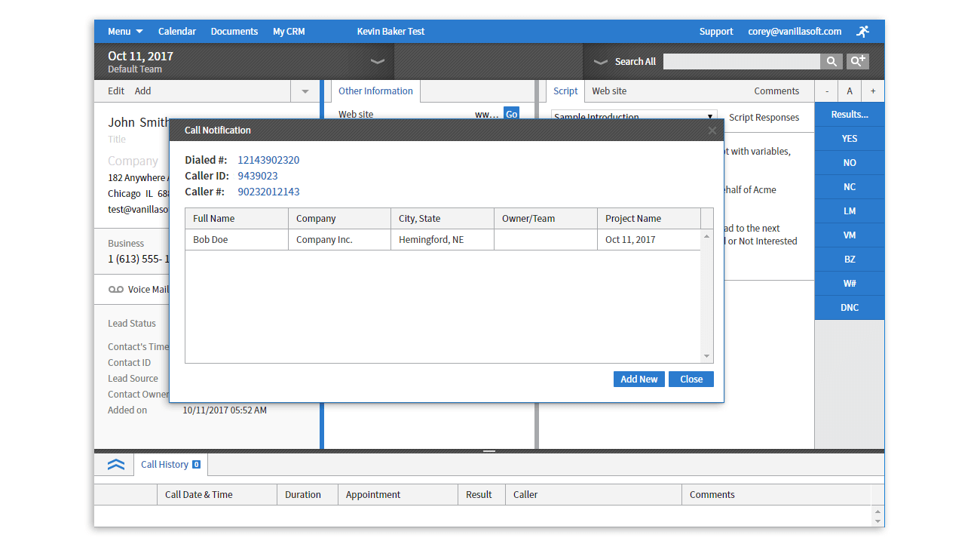
Task: Open My CRM menu item
Action: pos(289,31)
